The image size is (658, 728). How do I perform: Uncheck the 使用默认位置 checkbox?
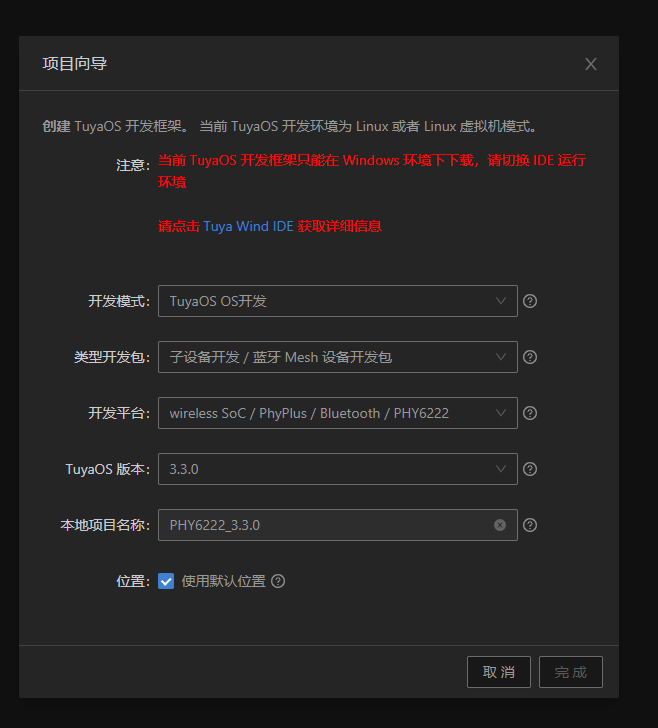(x=166, y=581)
